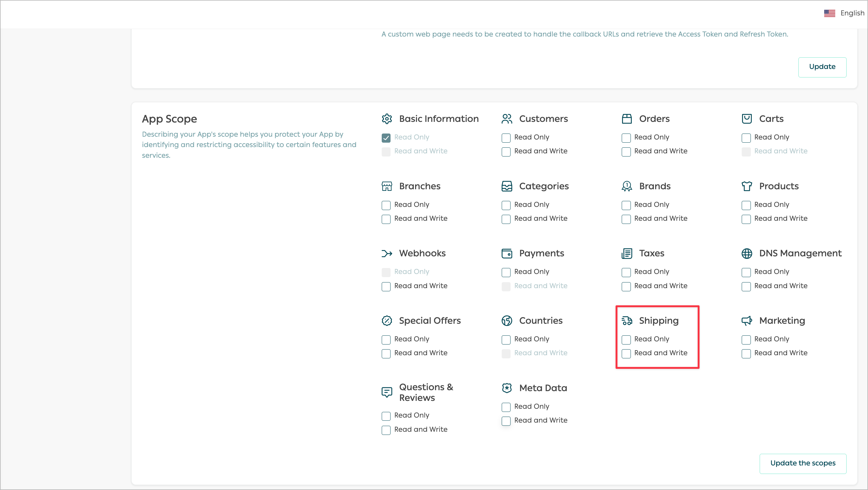Viewport: 868px width, 490px height.
Task: Enable Orders Read Only scope
Action: [626, 138]
